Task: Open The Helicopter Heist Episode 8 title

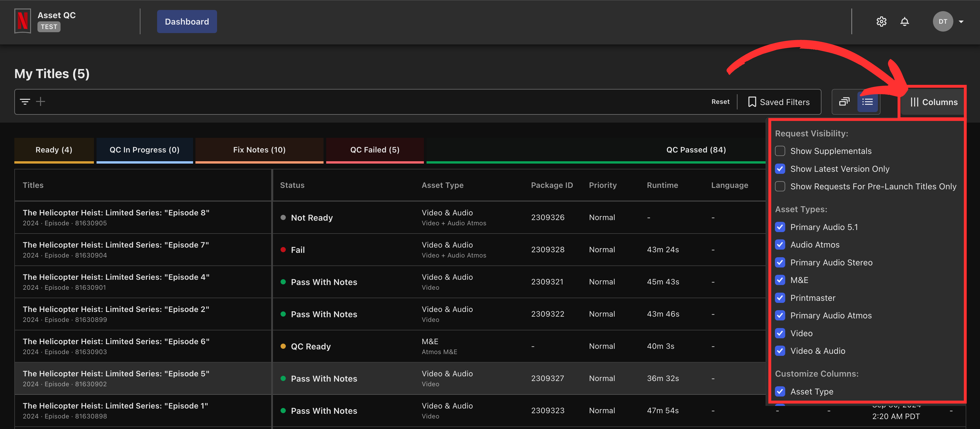Action: 116,212
